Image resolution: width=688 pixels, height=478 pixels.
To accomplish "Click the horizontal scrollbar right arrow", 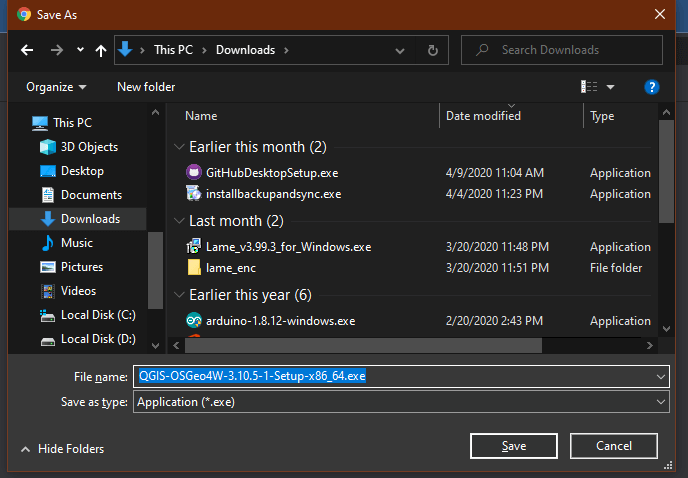I will click(649, 346).
